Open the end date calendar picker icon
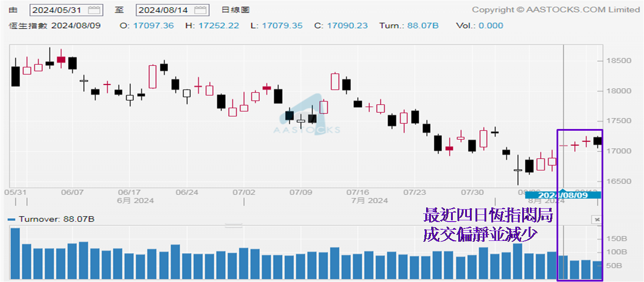 tap(200, 10)
